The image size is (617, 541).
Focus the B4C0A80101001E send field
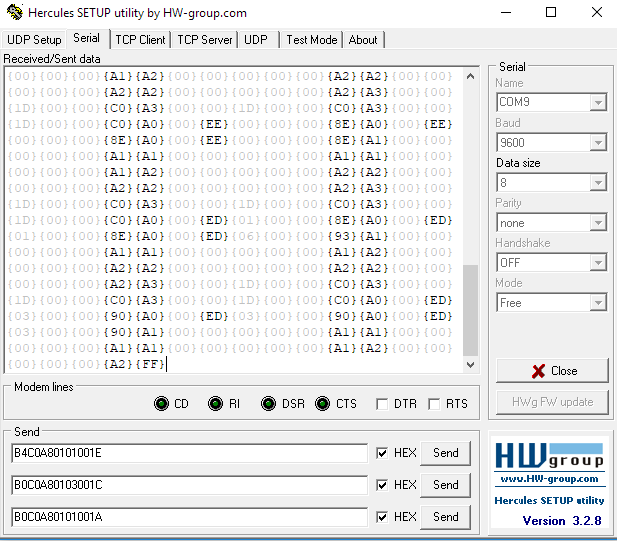coord(190,453)
